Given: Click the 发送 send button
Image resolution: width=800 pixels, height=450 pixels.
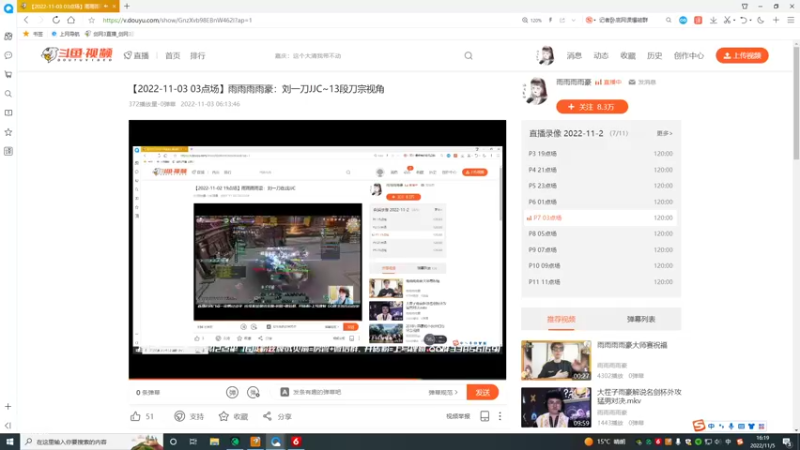Looking at the screenshot, I should (x=482, y=392).
